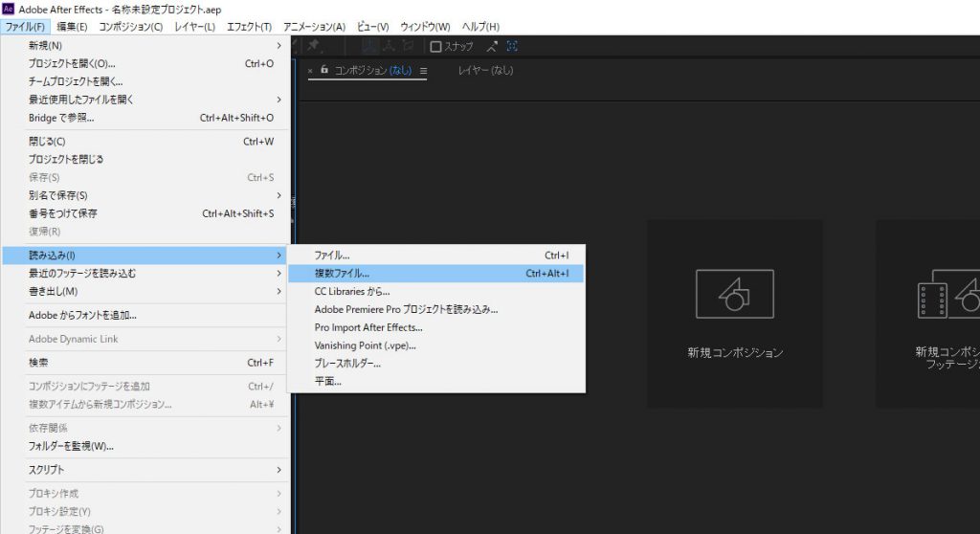This screenshot has height=534, width=980.
Task: Choose Bridge で参照...
Action: point(145,118)
